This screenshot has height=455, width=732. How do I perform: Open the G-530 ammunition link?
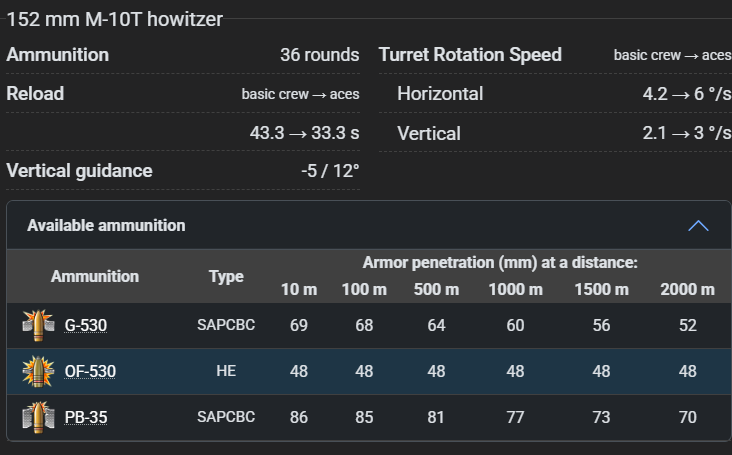point(86,326)
